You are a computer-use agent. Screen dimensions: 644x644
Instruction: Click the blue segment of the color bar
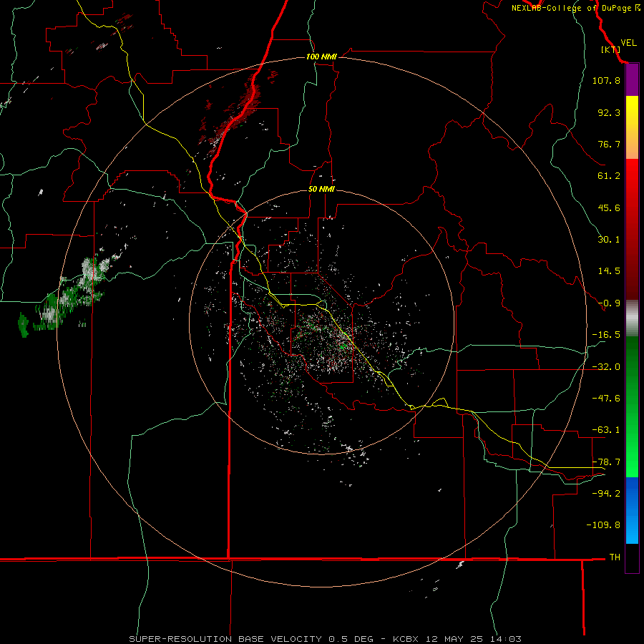tap(632, 510)
